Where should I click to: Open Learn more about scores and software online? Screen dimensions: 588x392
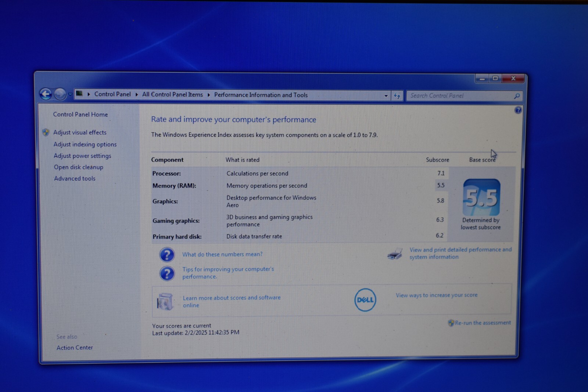[x=232, y=301]
